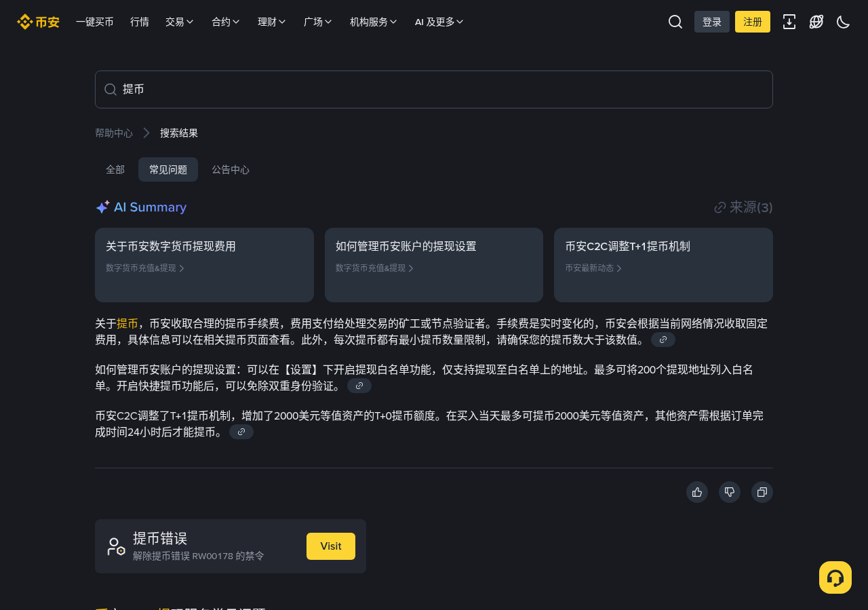Go to 帮助中心 breadcrumb
The height and width of the screenshot is (610, 868).
click(114, 133)
